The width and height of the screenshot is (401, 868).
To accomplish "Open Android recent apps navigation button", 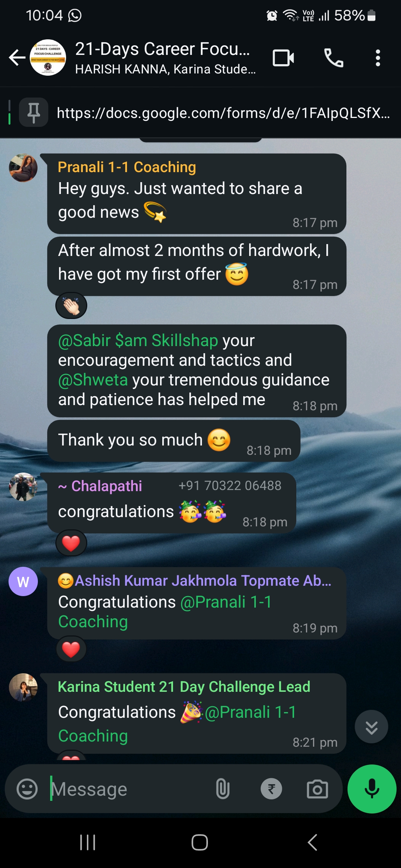I will (x=88, y=842).
